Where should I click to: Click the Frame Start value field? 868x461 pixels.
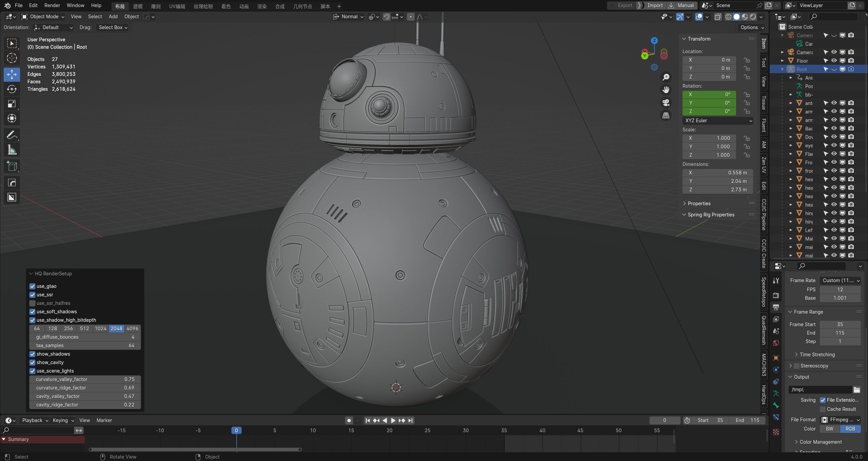[840, 324]
